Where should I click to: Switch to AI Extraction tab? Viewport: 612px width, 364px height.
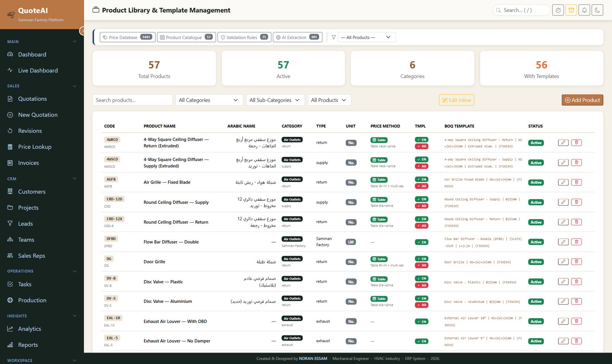(x=298, y=37)
